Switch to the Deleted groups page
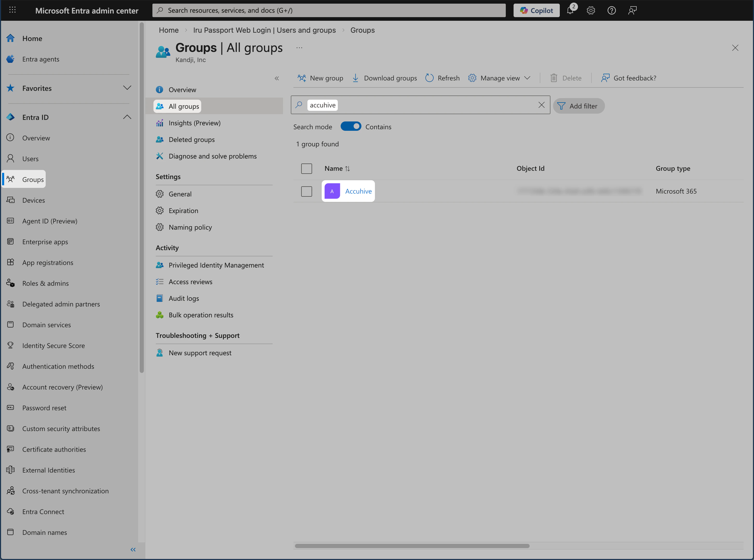The height and width of the screenshot is (560, 754). coord(192,139)
